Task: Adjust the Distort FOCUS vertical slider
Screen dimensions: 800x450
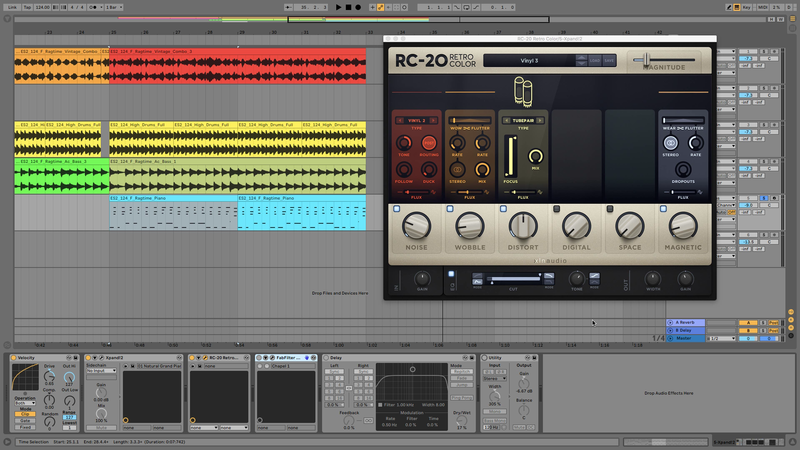Action: 510,156
